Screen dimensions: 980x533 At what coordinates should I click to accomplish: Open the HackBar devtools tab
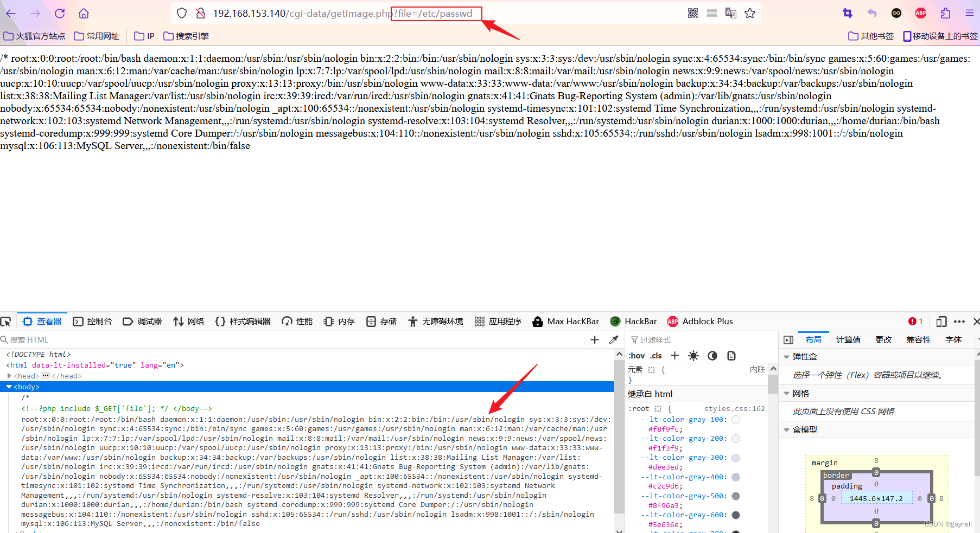(x=633, y=322)
